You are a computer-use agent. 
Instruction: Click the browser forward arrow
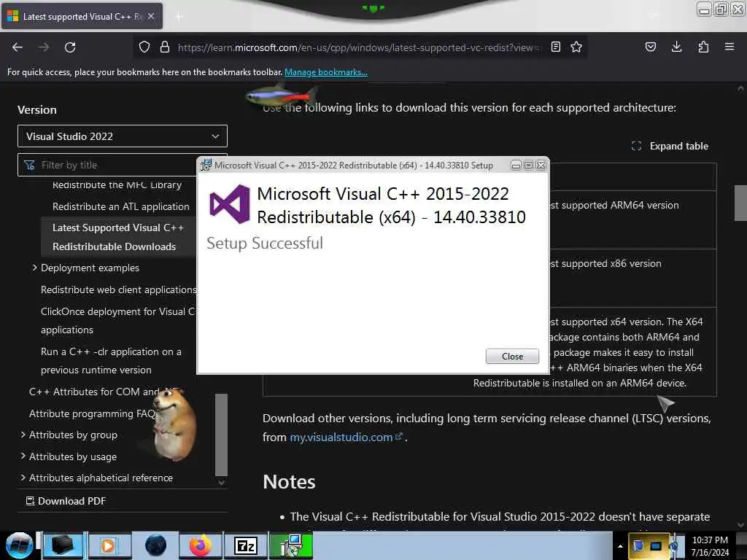44,47
